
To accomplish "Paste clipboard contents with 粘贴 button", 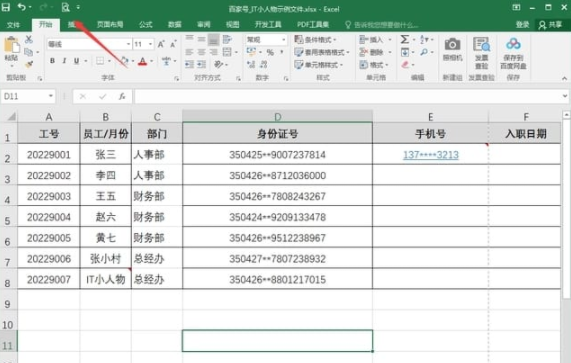I will pyautogui.click(x=11, y=50).
